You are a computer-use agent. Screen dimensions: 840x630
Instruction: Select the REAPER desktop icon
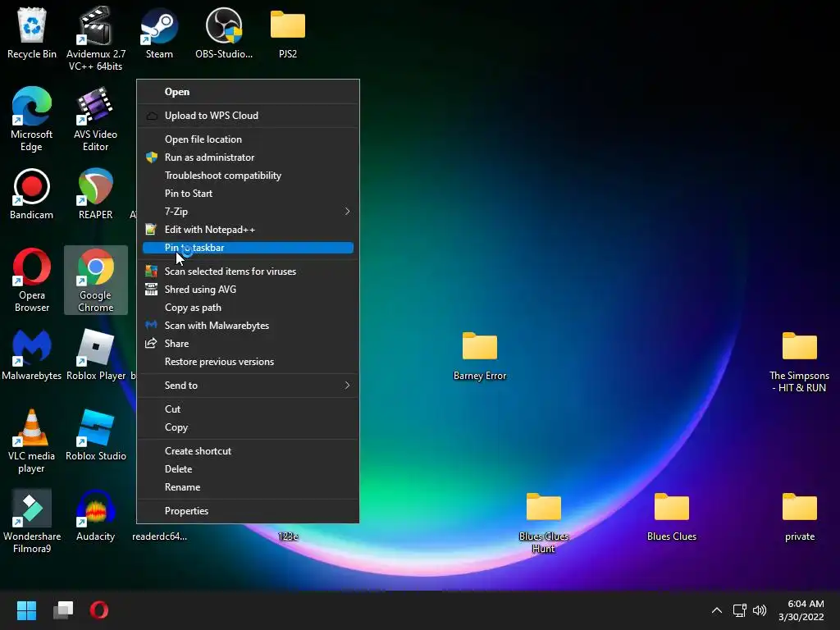(96, 194)
